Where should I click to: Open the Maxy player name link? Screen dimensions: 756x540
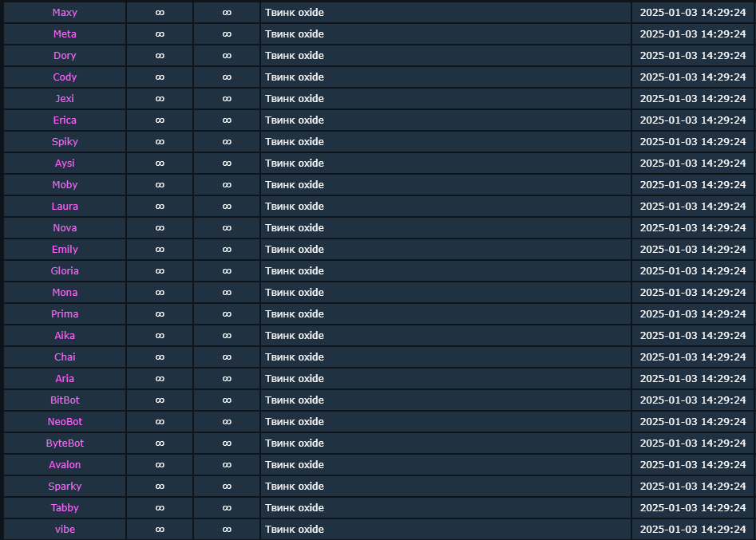pyautogui.click(x=65, y=13)
